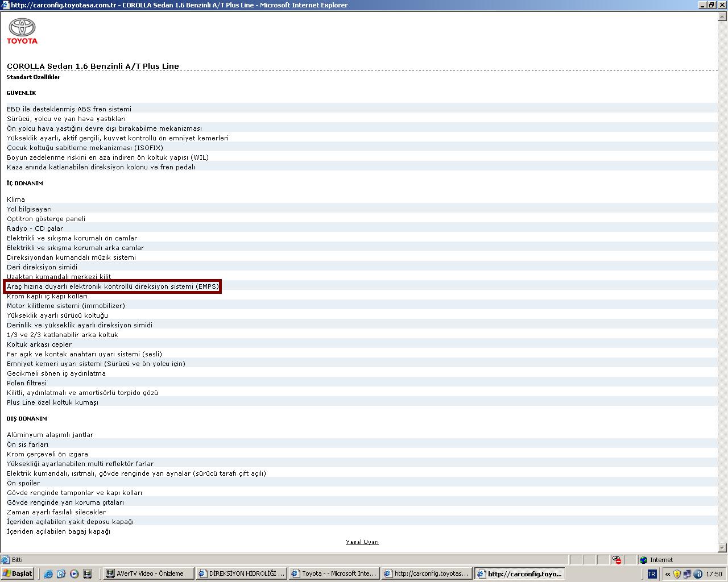Screen dimensions: 728x582
Task: Open Windows Media Player quick launch icon
Action: 74,574
